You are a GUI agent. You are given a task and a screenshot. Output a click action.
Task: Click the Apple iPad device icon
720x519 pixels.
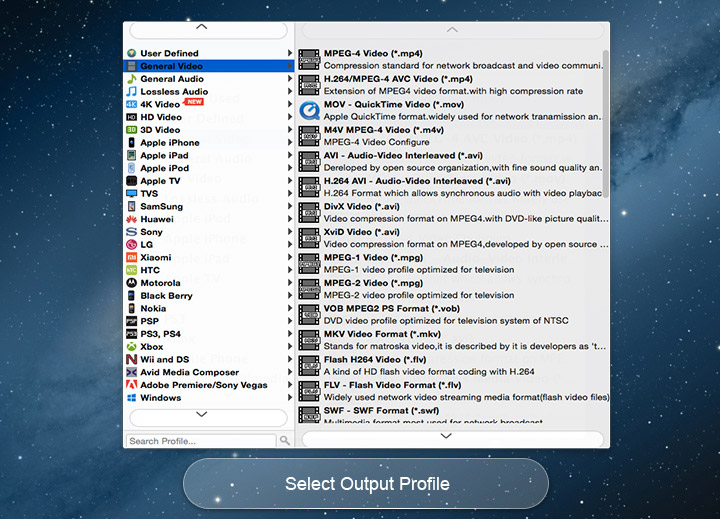click(x=132, y=155)
